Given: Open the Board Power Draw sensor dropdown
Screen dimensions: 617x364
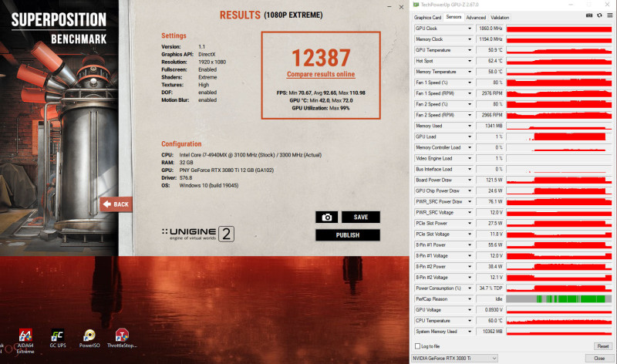Looking at the screenshot, I should pos(470,180).
